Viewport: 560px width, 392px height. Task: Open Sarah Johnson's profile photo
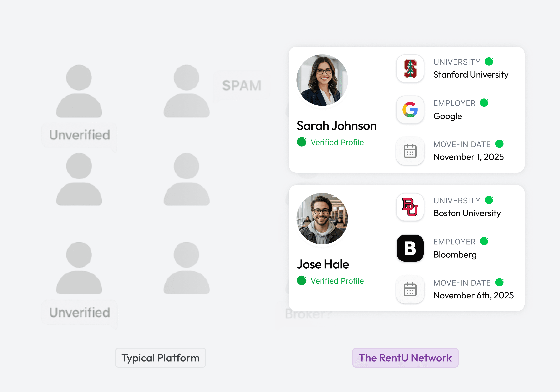[322, 80]
